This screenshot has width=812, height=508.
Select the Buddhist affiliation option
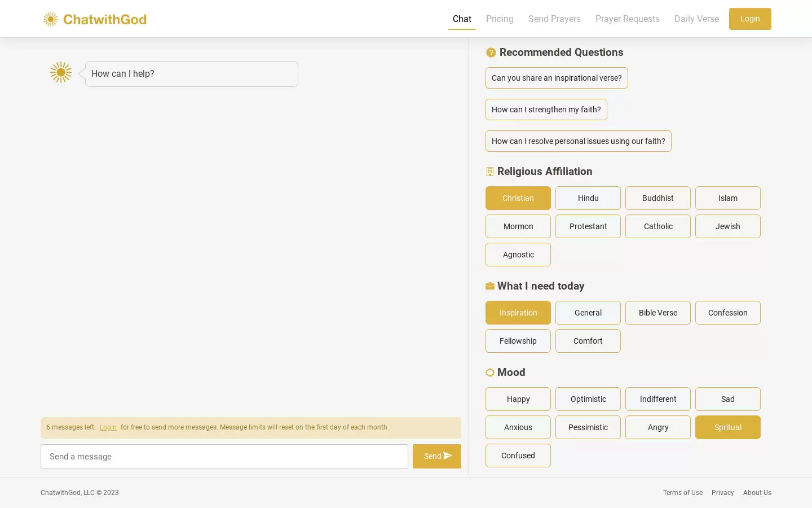point(657,198)
